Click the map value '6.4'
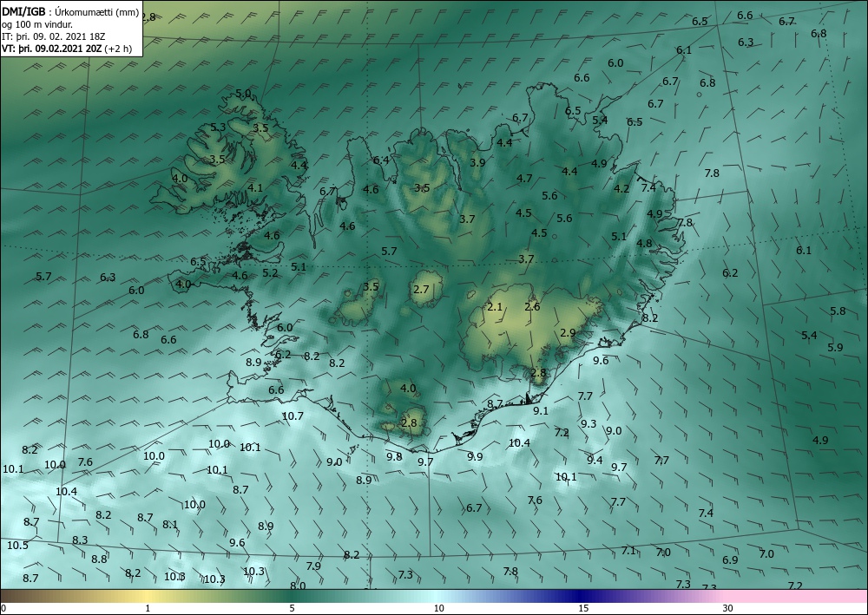Viewport: 868px width, 615px height. tap(381, 160)
